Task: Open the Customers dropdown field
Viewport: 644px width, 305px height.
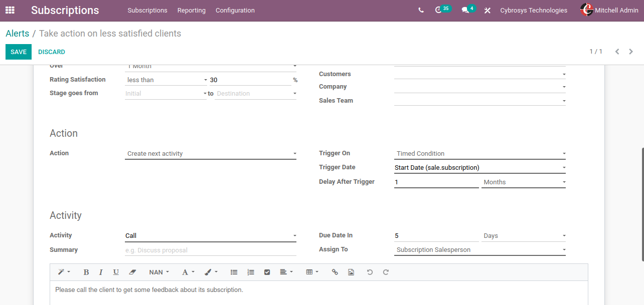Action: tap(480, 74)
